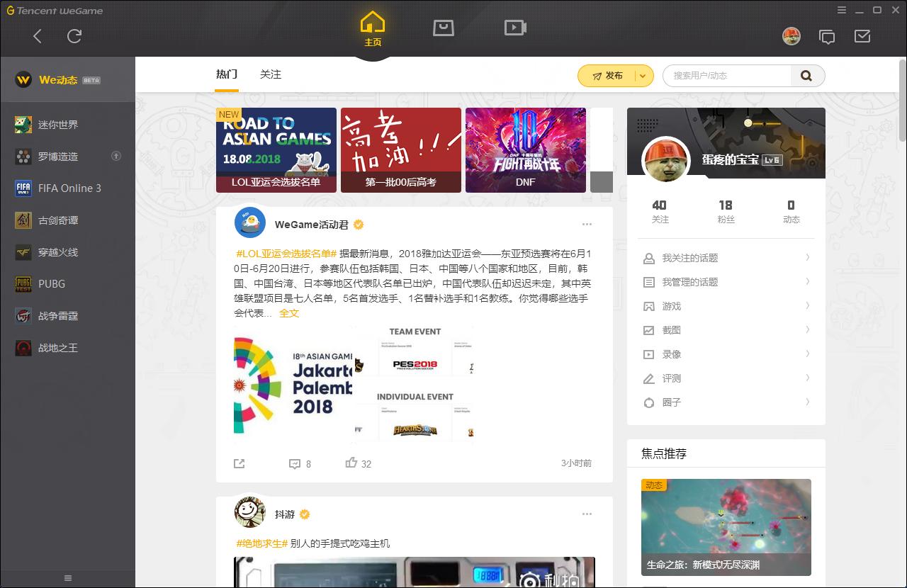Open the mail inbox icon
Image resolution: width=907 pixels, height=588 pixels.
pos(862,36)
